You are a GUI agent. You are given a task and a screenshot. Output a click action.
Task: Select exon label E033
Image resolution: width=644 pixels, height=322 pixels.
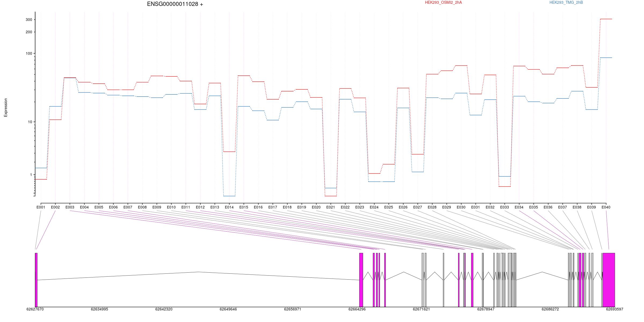coord(504,207)
